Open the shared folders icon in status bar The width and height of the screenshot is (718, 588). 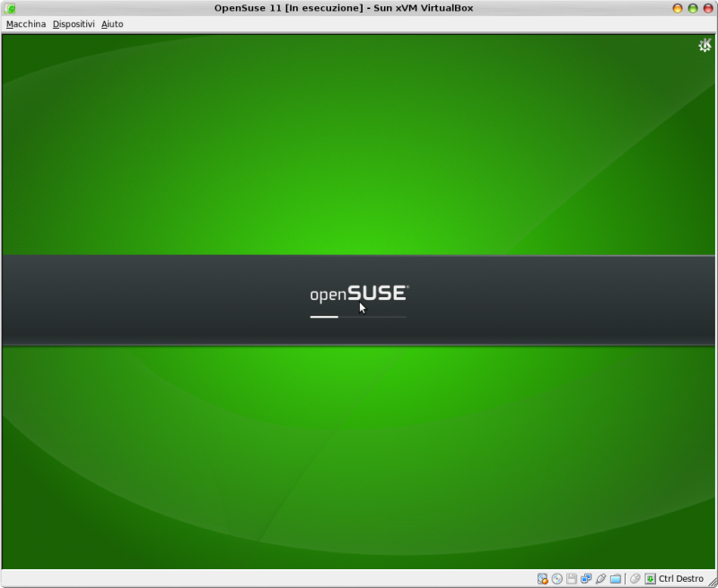(615, 578)
